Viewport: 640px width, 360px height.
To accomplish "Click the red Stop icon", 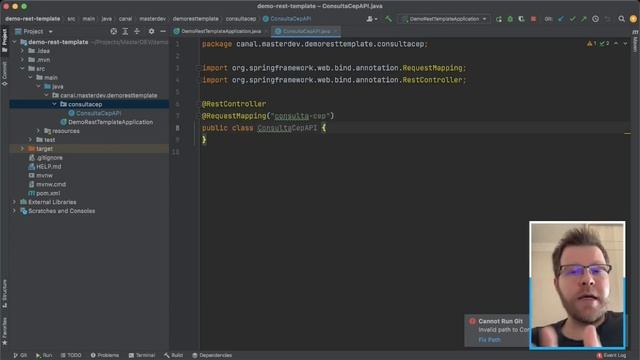I will [533, 19].
